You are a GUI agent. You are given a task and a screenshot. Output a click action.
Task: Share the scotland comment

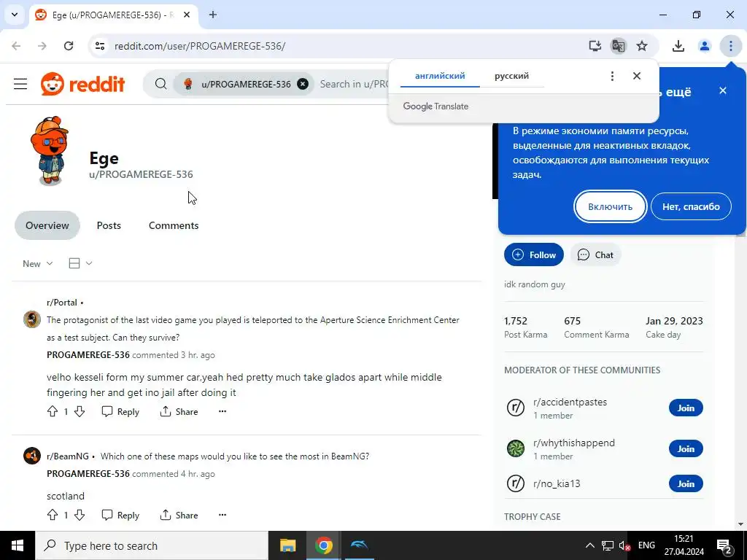179,516
